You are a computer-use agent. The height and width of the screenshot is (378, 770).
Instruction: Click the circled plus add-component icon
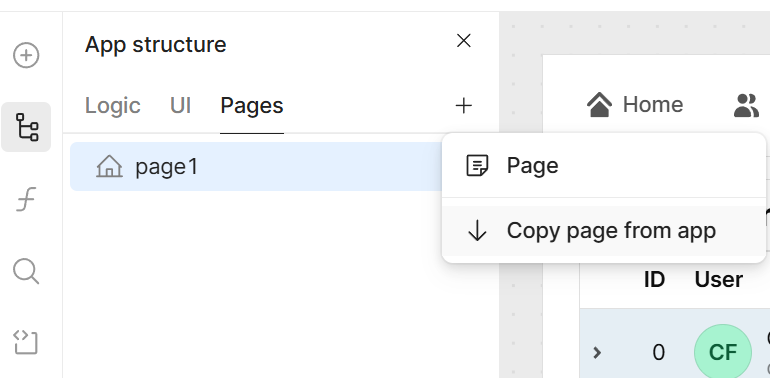[26, 55]
